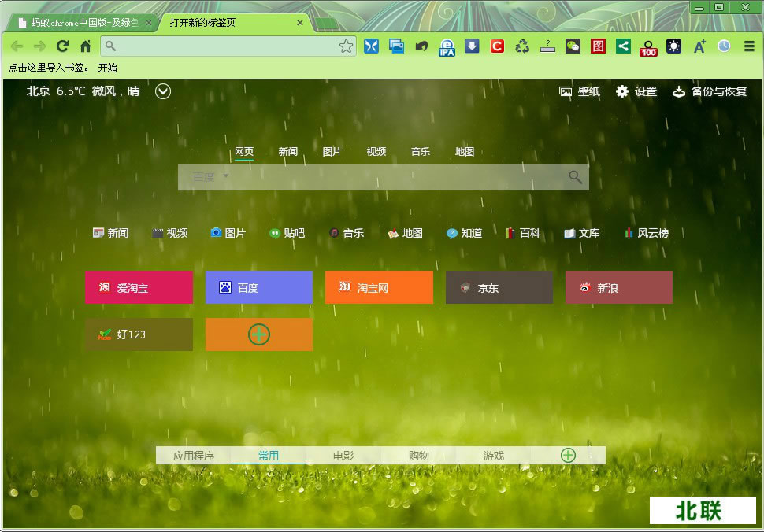Open the 百度 search engine dropdown
This screenshot has width=764, height=532.
click(210, 177)
